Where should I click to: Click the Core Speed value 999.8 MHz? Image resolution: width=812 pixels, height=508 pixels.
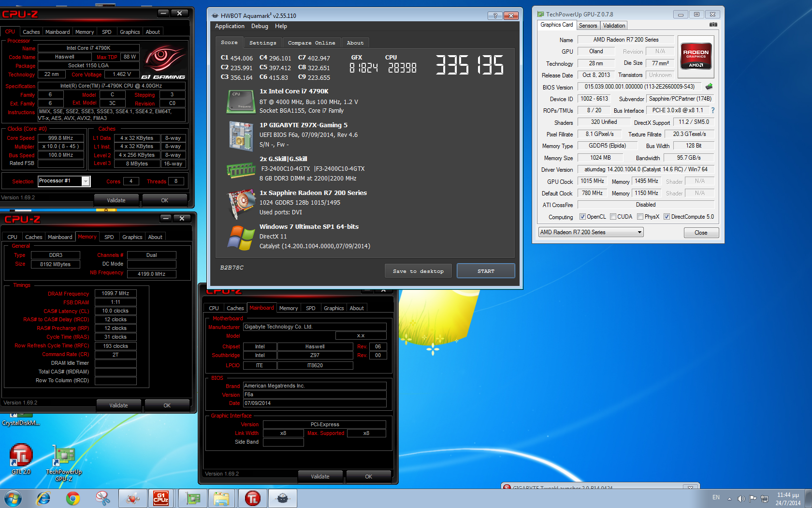[x=60, y=138]
